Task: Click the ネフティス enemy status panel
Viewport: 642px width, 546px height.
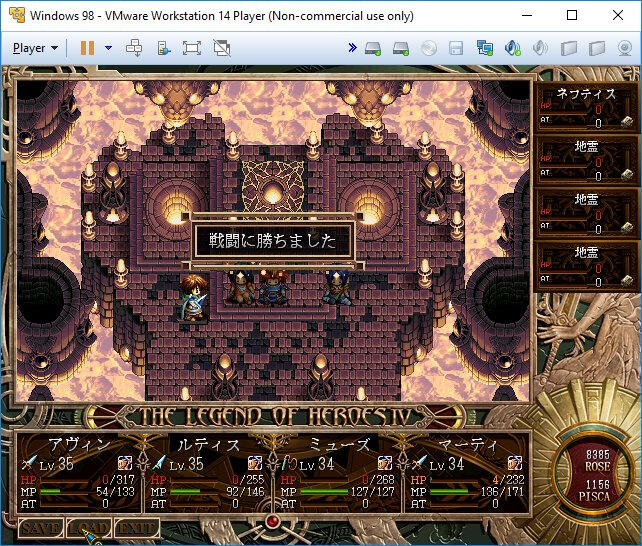Action: pos(586,108)
